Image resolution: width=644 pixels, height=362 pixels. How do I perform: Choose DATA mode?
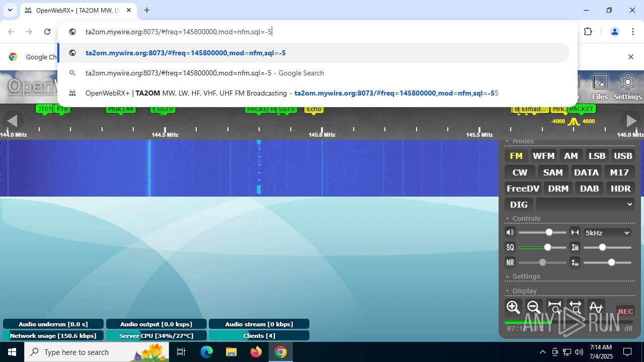(x=586, y=172)
